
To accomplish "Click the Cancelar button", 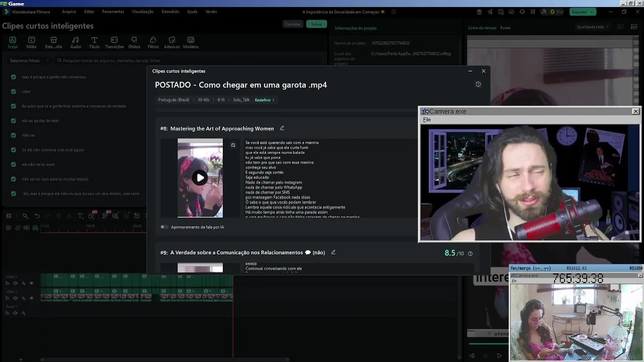I will click(293, 24).
